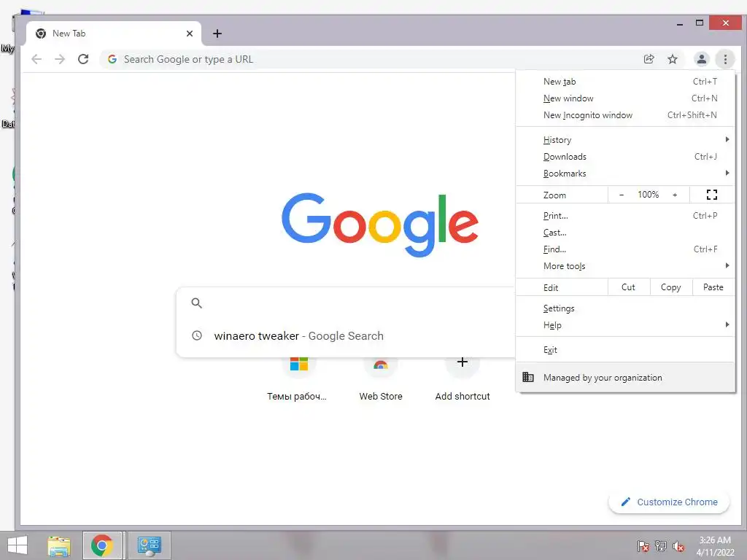747x560 pixels.
Task: Open the profile avatar icon
Action: (x=701, y=59)
